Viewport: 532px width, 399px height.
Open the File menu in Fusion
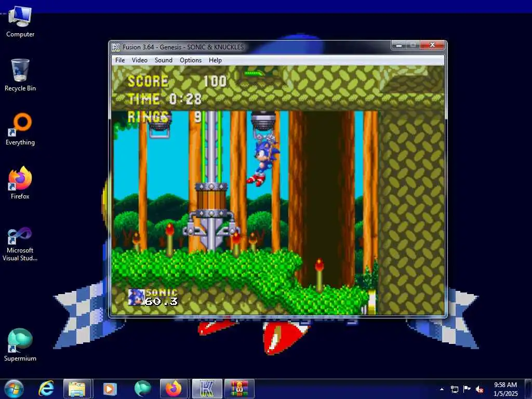coord(120,60)
